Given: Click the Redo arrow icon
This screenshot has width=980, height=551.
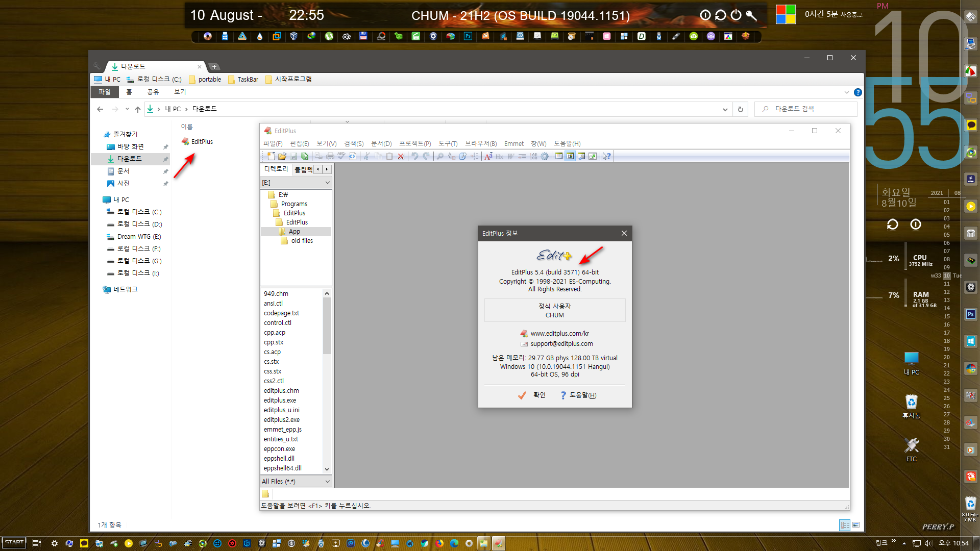Looking at the screenshot, I should pyautogui.click(x=426, y=156).
